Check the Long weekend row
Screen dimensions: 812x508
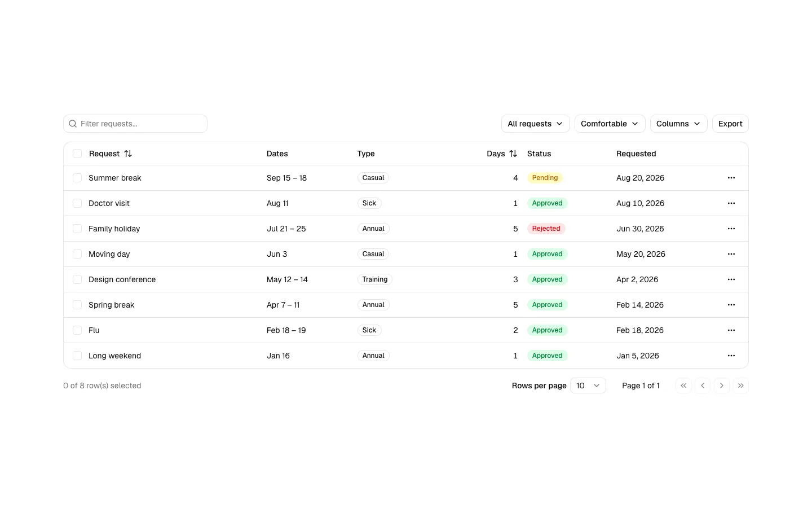pyautogui.click(x=77, y=356)
